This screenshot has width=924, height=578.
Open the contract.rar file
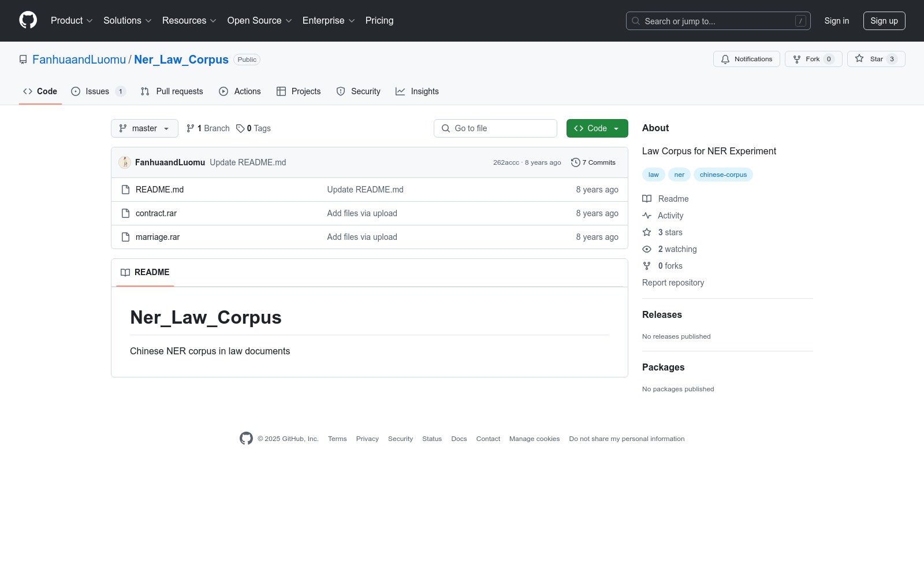[156, 213]
